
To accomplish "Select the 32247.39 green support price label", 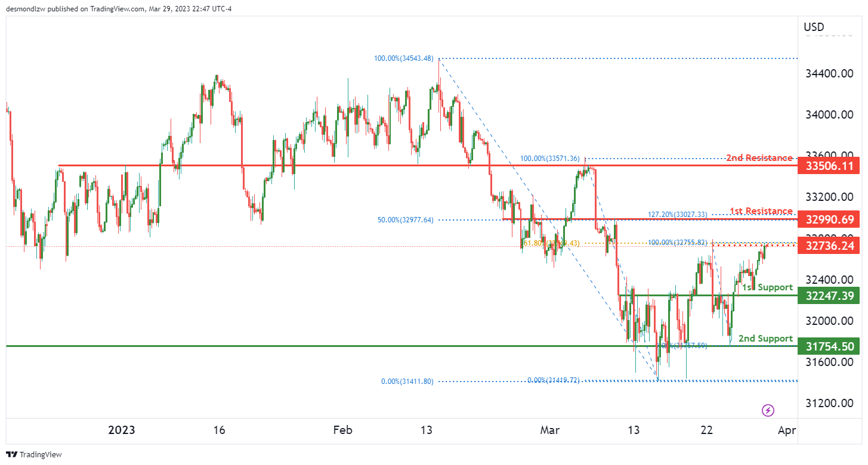I will 829,295.
